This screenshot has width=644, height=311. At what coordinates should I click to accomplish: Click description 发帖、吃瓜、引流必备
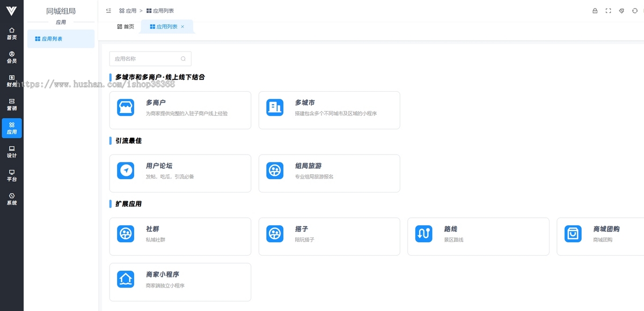(170, 176)
